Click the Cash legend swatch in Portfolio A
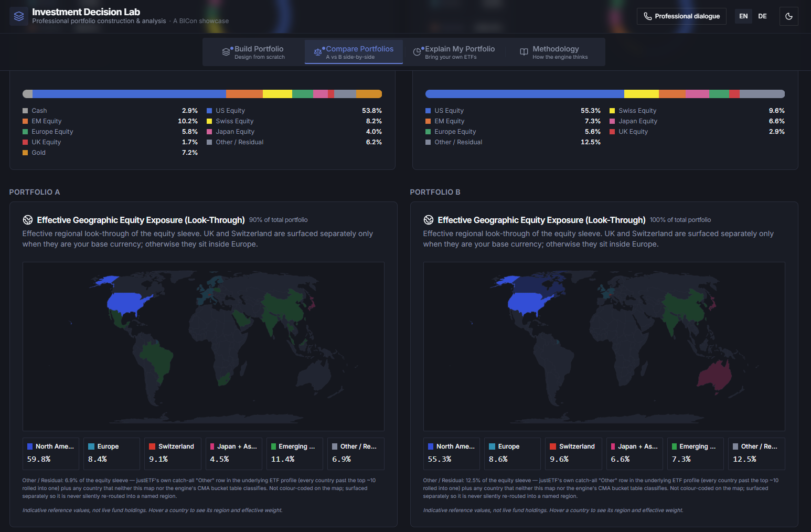Screen dimensions: 811x532 click(x=25, y=111)
